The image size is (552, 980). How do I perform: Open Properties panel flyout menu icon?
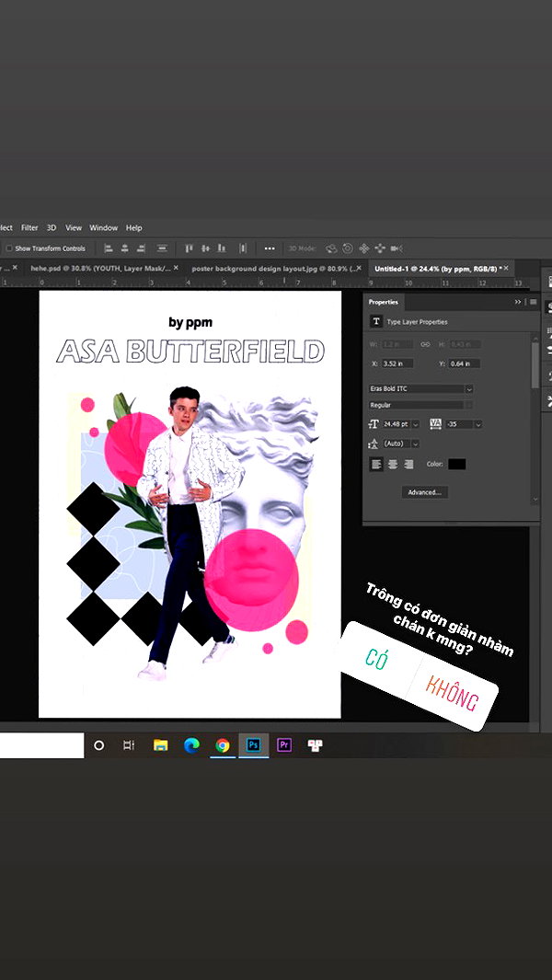[x=534, y=302]
